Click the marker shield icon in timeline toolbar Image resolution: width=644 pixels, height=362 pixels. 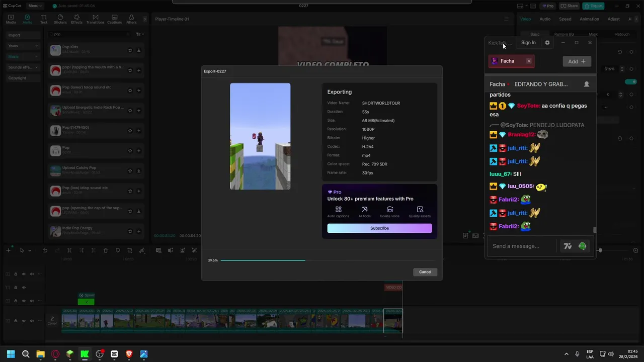pyautogui.click(x=118, y=250)
